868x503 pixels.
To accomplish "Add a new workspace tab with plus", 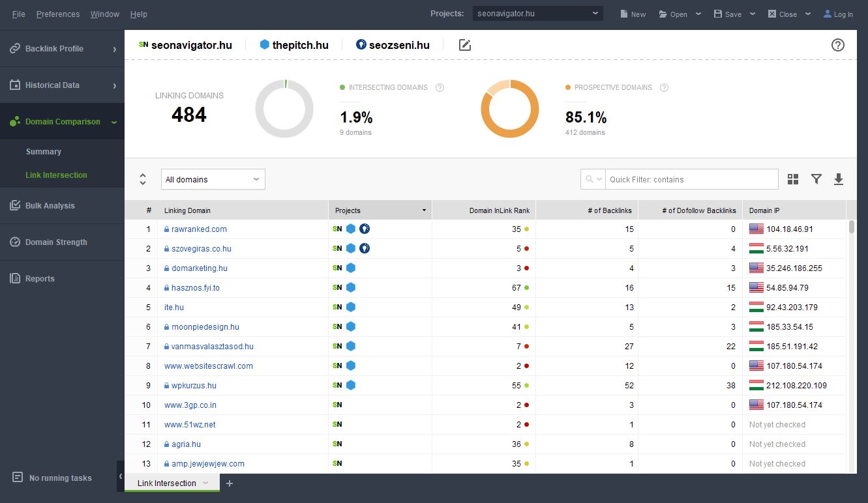I will (230, 483).
